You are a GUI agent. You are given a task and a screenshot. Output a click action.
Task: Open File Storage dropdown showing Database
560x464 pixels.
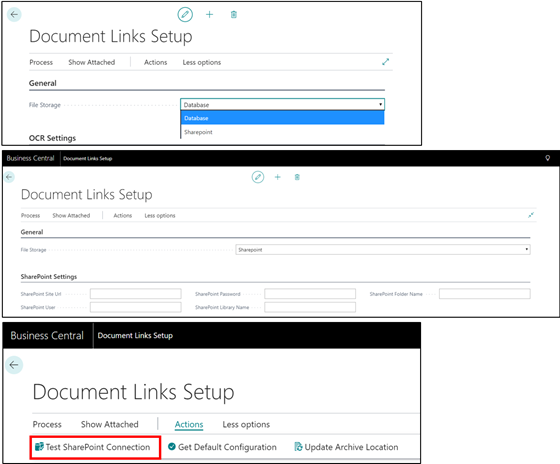pyautogui.click(x=282, y=105)
